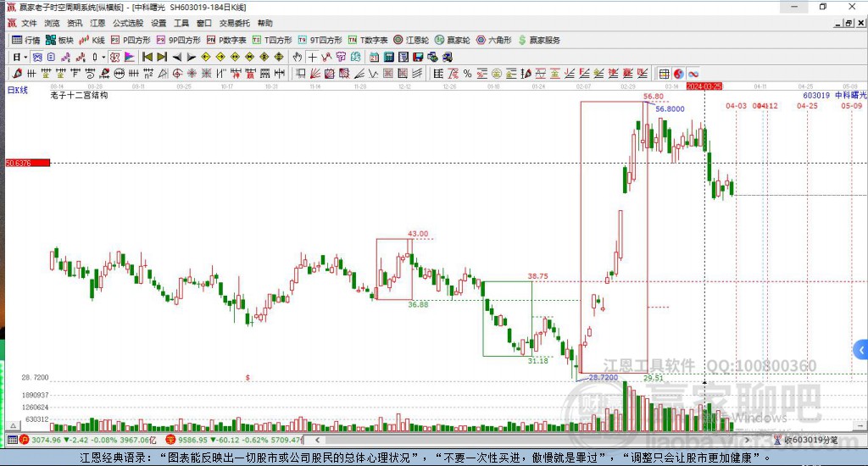This screenshot has height=466, width=868.
Task: Click the up-triangle button beside volume panel
Action: point(14,425)
